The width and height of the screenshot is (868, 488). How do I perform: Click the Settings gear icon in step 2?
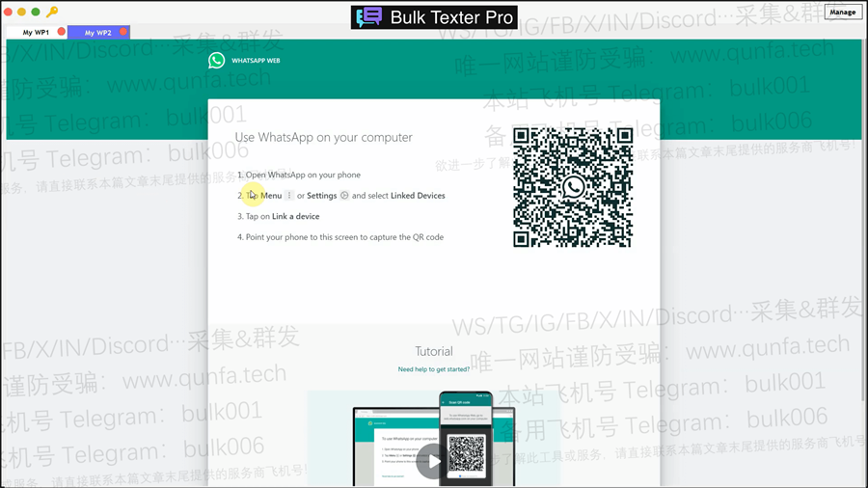point(344,196)
